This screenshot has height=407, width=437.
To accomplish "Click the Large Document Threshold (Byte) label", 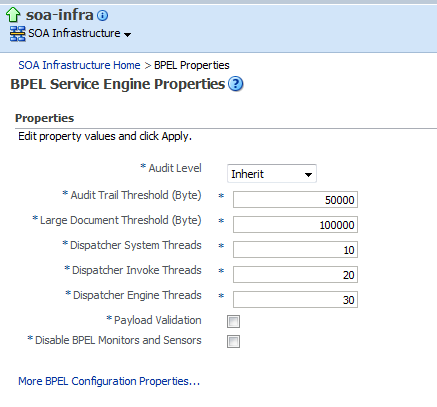I will pos(121,220).
